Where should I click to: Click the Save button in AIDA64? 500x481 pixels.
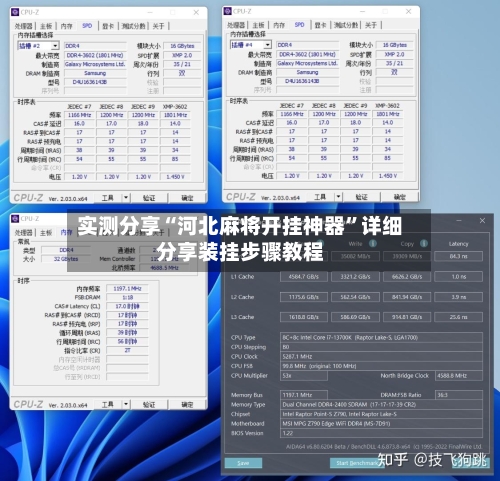[x=243, y=463]
